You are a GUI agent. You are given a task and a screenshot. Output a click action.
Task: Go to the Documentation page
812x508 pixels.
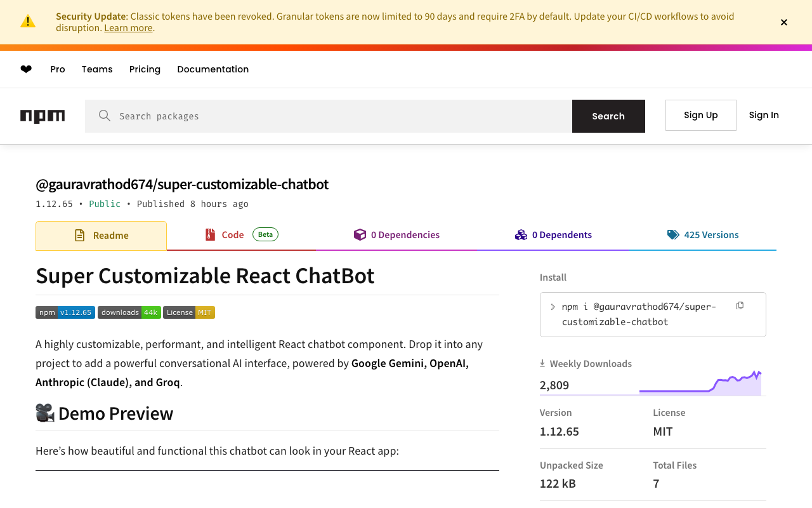click(213, 69)
